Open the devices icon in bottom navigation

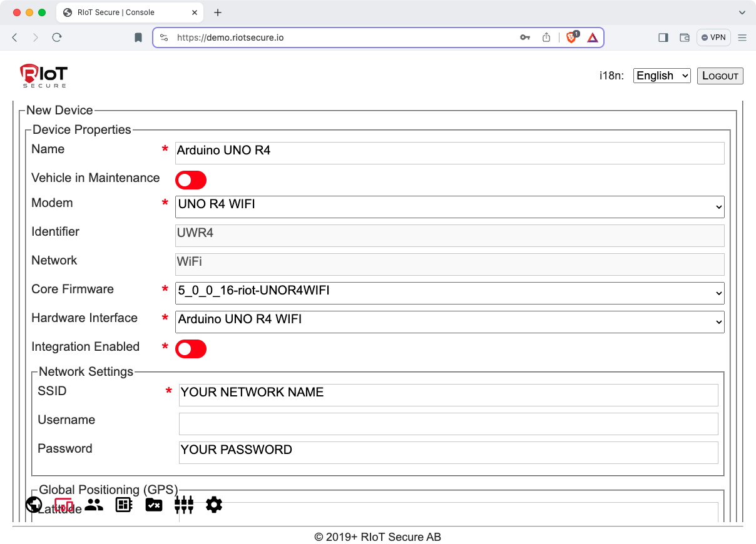pos(64,505)
